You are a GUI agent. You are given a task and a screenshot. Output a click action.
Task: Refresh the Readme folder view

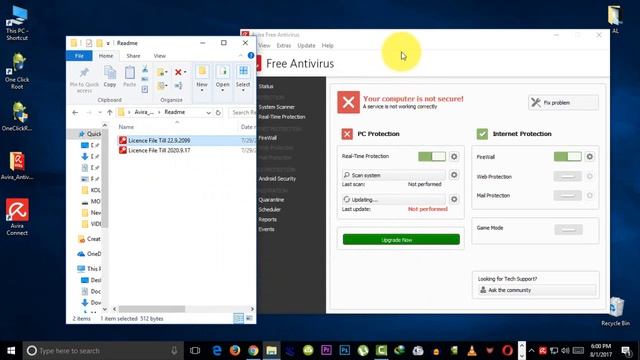(x=218, y=112)
